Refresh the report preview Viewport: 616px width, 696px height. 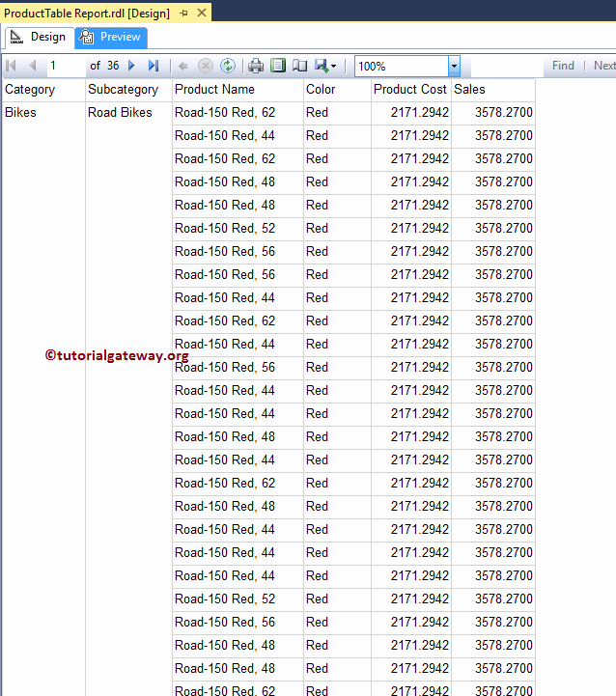[x=228, y=66]
